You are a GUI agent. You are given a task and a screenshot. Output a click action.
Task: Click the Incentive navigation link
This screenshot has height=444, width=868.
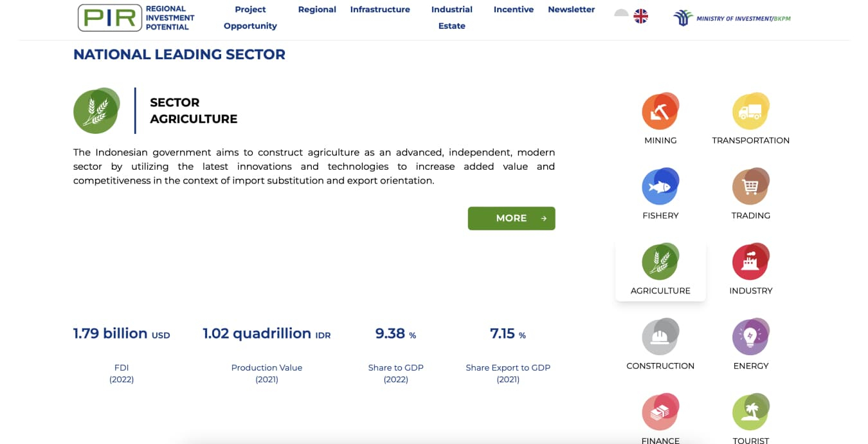[514, 10]
